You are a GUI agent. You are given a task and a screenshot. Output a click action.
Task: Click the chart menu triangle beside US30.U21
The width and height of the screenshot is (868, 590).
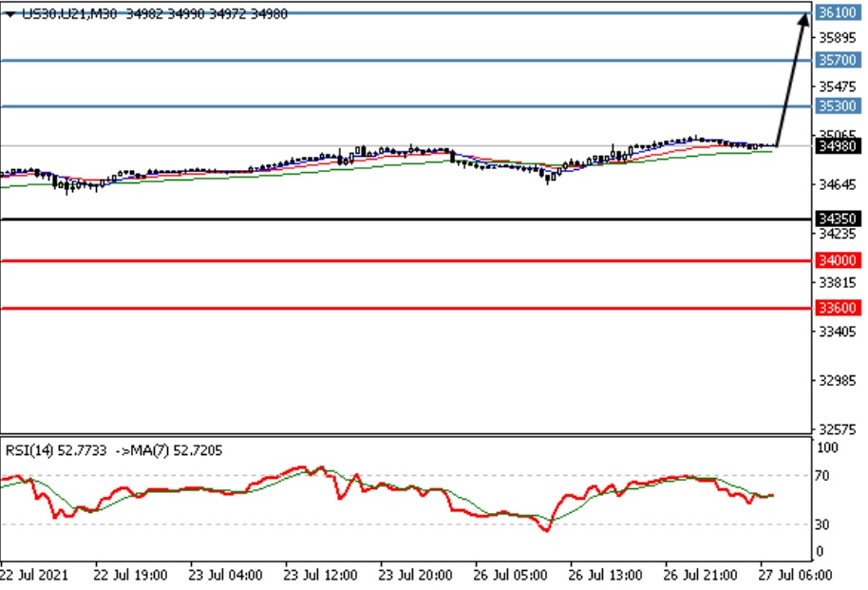[10, 14]
